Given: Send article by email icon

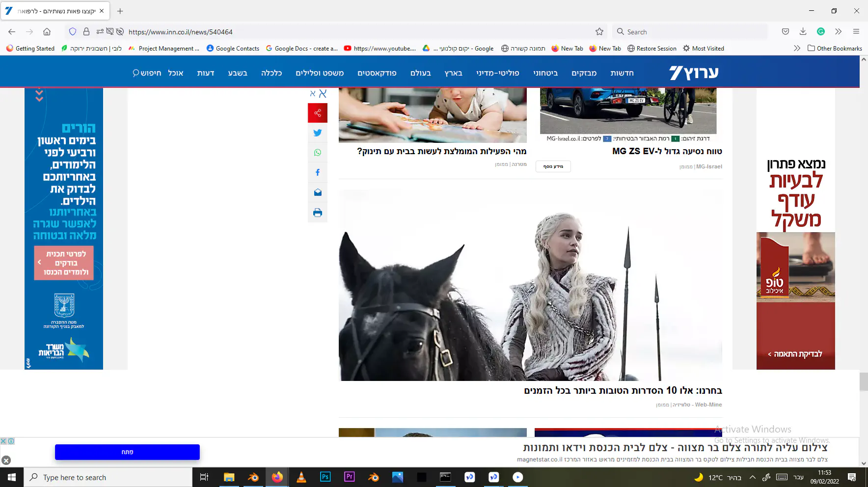Looking at the screenshot, I should pyautogui.click(x=318, y=192).
